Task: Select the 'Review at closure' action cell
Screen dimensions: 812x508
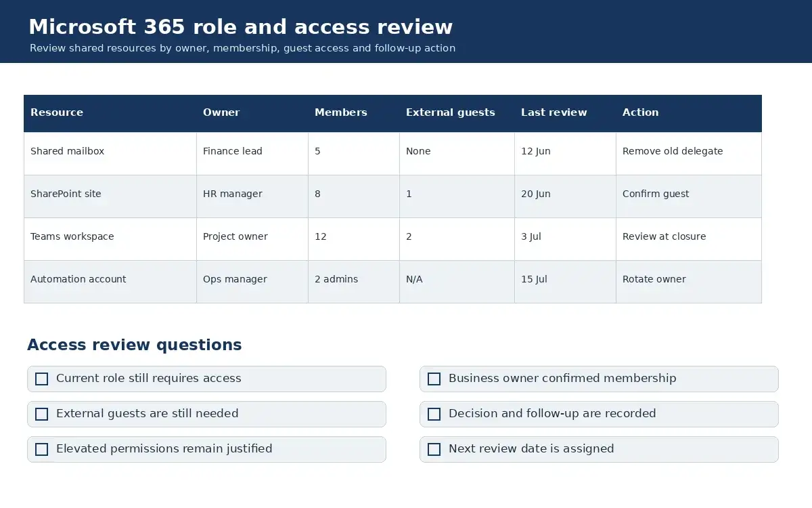Action: (689, 238)
